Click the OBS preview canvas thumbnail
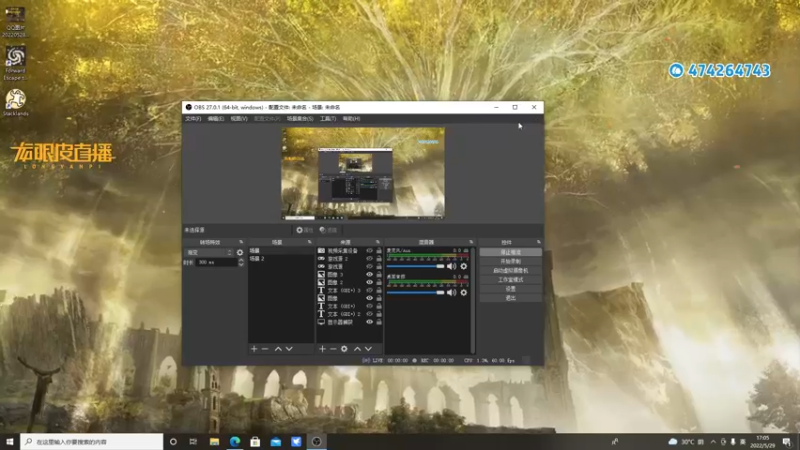800x450 pixels. tap(363, 173)
